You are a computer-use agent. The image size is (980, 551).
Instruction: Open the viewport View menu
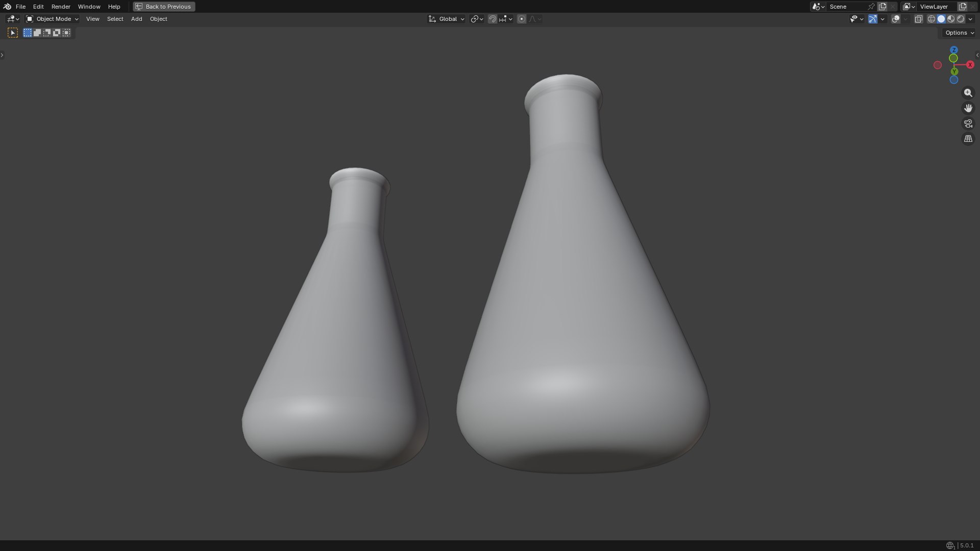coord(92,19)
